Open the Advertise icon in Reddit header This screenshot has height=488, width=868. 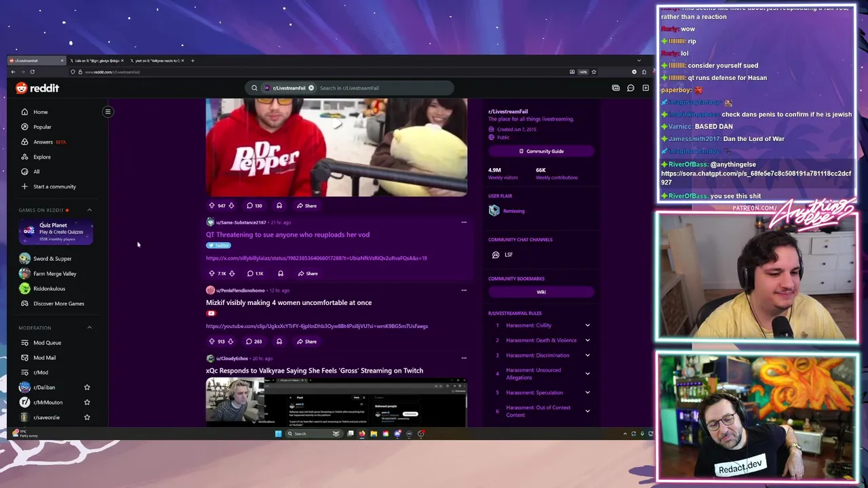(616, 88)
